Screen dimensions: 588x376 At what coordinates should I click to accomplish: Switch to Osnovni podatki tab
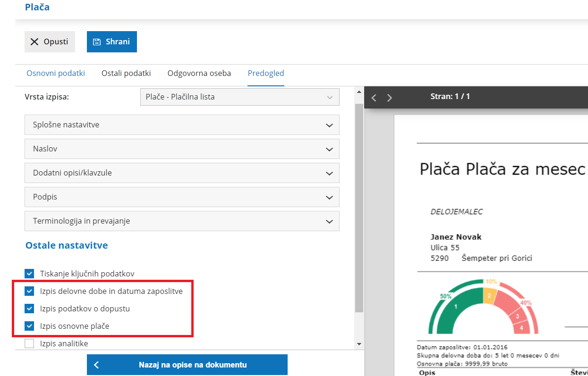pyautogui.click(x=56, y=73)
